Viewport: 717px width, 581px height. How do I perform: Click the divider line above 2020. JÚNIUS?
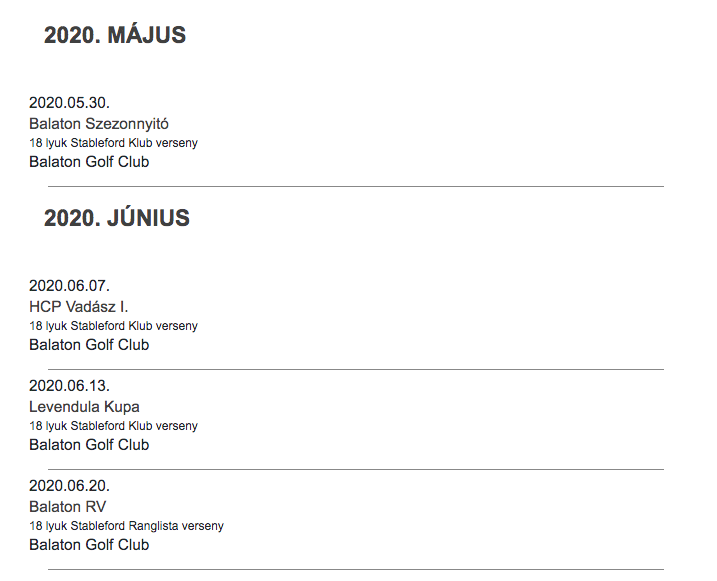tap(355, 186)
